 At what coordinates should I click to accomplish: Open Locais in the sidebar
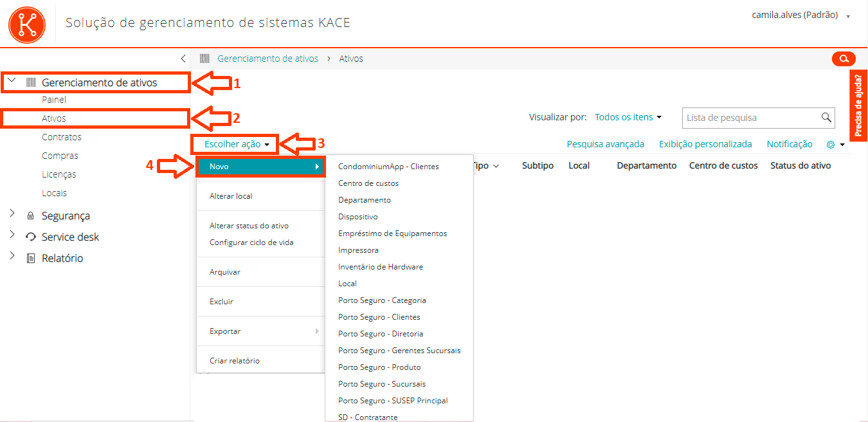54,193
